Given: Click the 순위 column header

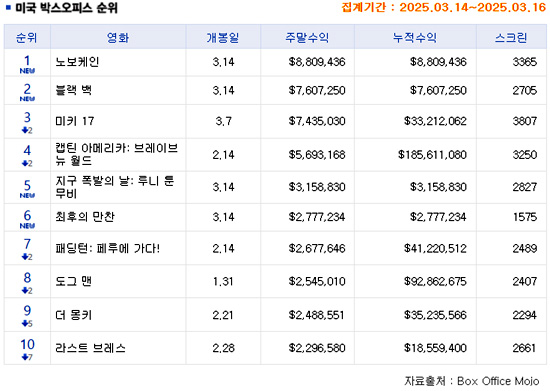Looking at the screenshot, I should (27, 37).
